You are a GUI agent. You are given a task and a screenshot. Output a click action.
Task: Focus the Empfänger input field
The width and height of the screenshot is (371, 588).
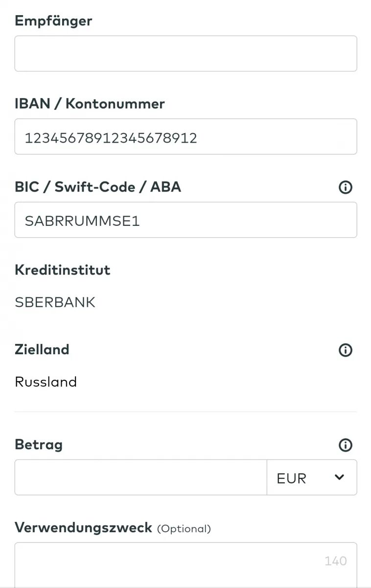coord(185,53)
